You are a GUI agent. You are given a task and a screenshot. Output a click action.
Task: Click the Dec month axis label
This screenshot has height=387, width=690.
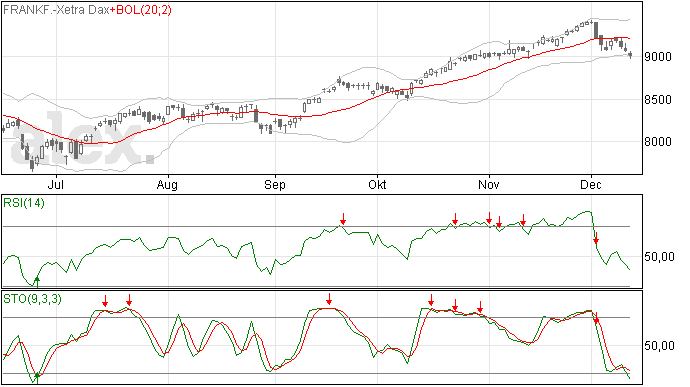click(x=591, y=184)
